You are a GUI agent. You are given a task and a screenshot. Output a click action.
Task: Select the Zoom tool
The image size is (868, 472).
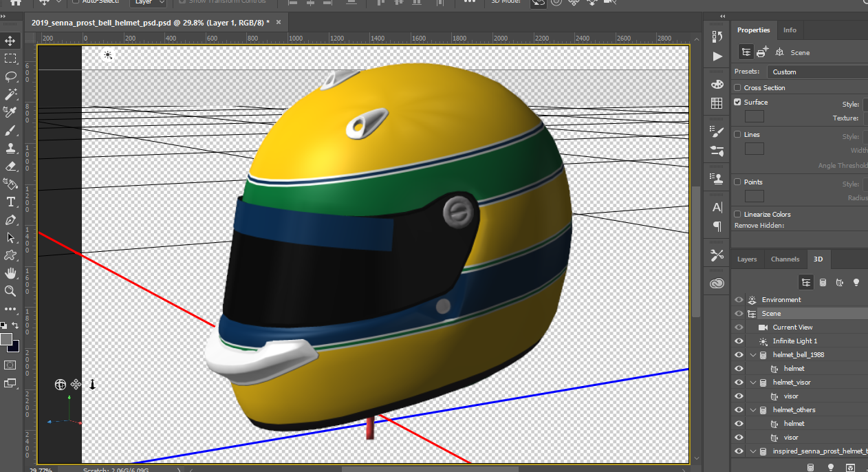click(x=10, y=291)
